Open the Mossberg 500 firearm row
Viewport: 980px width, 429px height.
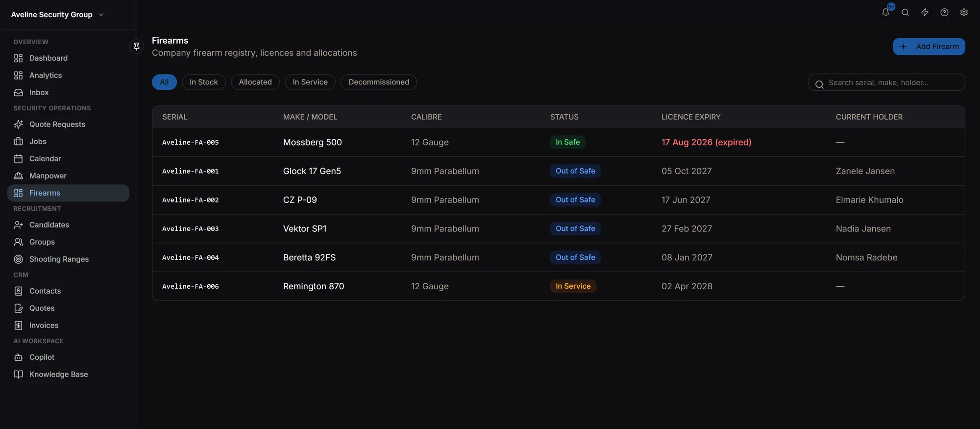pos(558,142)
